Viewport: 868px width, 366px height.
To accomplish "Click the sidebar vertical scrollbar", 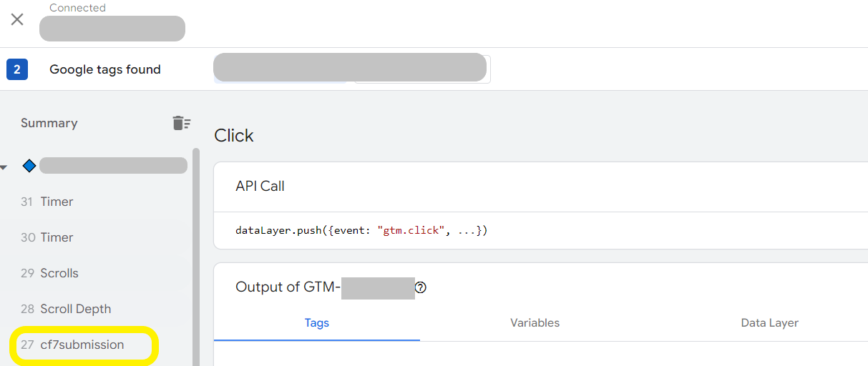I will 196,257.
